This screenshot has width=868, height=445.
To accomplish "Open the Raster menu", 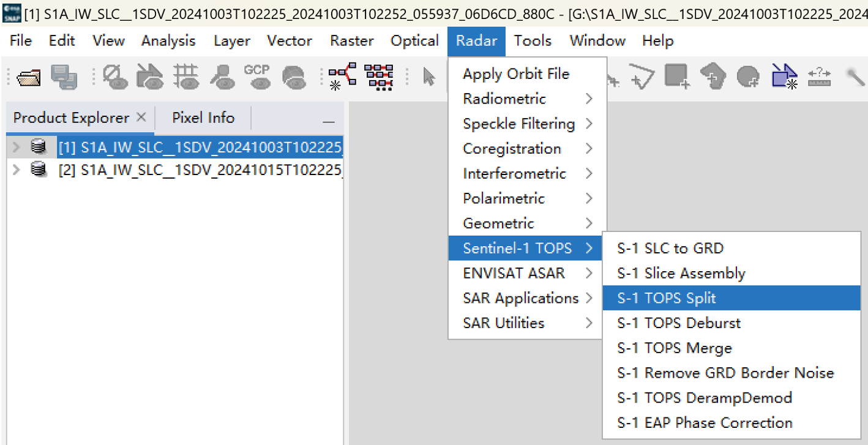I will [x=352, y=41].
